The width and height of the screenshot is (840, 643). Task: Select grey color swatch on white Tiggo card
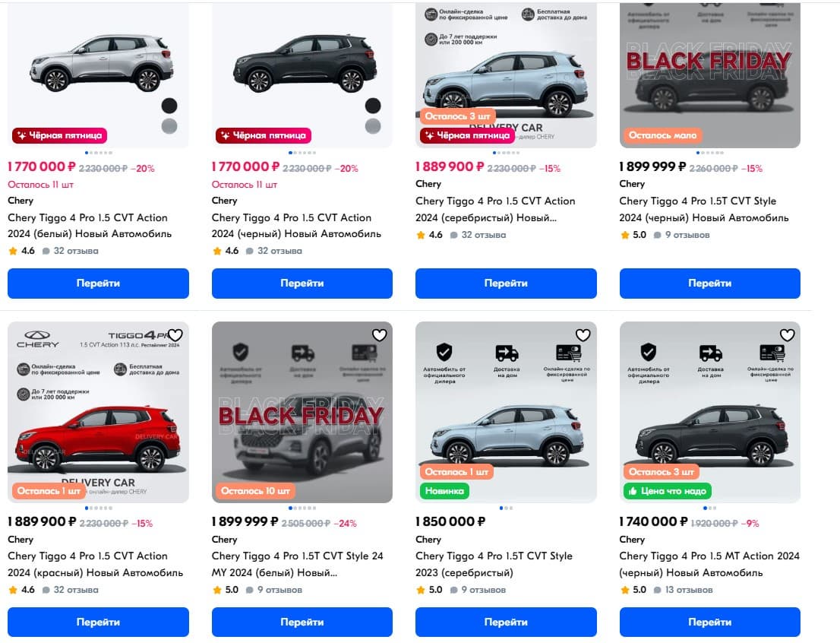(x=169, y=126)
